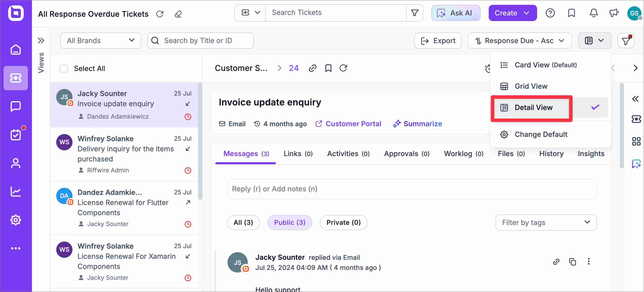Open bookmarks icon in top bar
Image resolution: width=644 pixels, height=292 pixels.
[572, 13]
